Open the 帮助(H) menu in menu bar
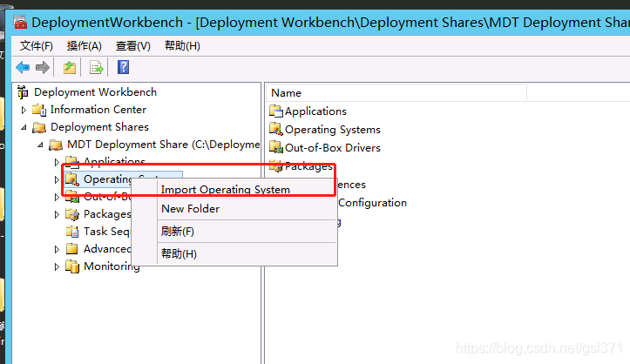Image resolution: width=630 pixels, height=364 pixels. 182,46
